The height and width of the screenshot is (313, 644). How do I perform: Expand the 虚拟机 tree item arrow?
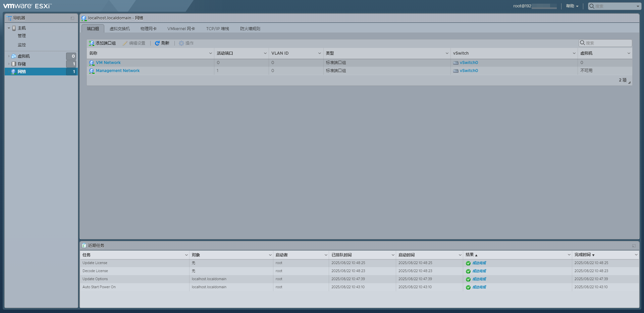point(8,56)
